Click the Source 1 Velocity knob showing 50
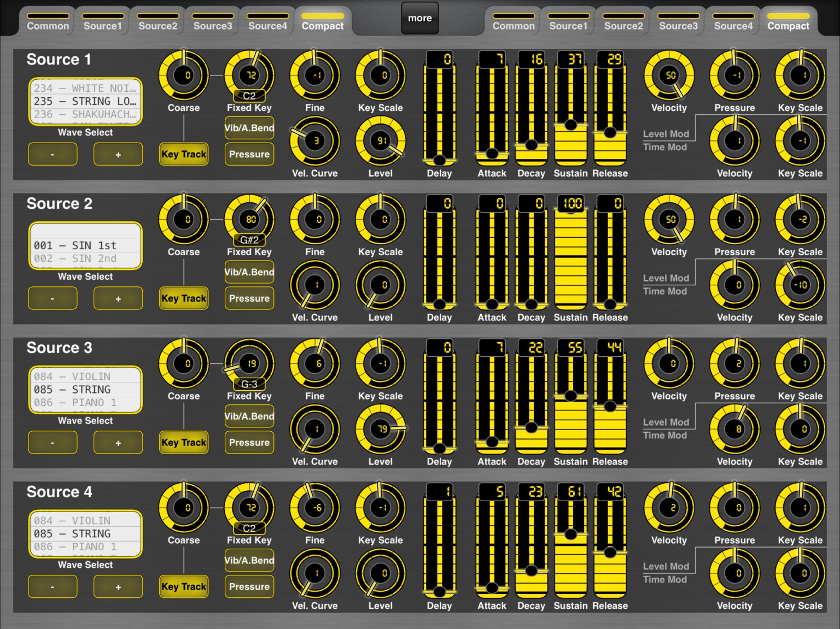 point(669,75)
